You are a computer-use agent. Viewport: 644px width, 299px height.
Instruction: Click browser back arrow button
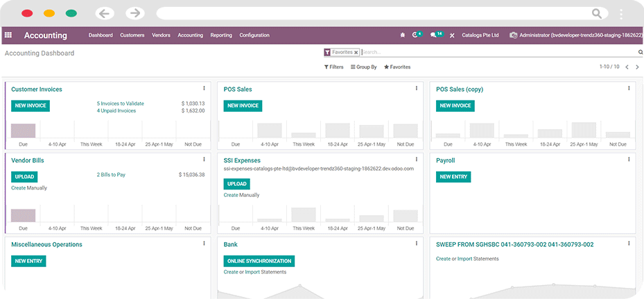click(105, 13)
